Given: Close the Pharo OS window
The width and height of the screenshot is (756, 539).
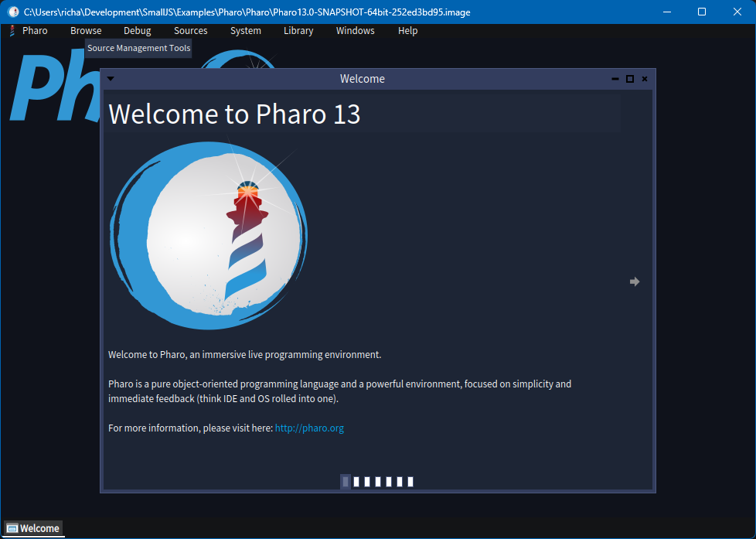Looking at the screenshot, I should [x=737, y=12].
